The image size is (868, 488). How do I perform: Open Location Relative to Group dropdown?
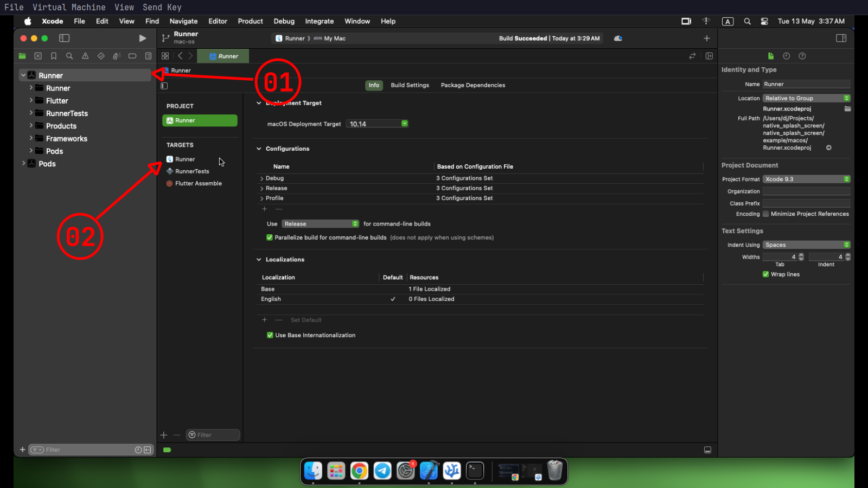[806, 98]
